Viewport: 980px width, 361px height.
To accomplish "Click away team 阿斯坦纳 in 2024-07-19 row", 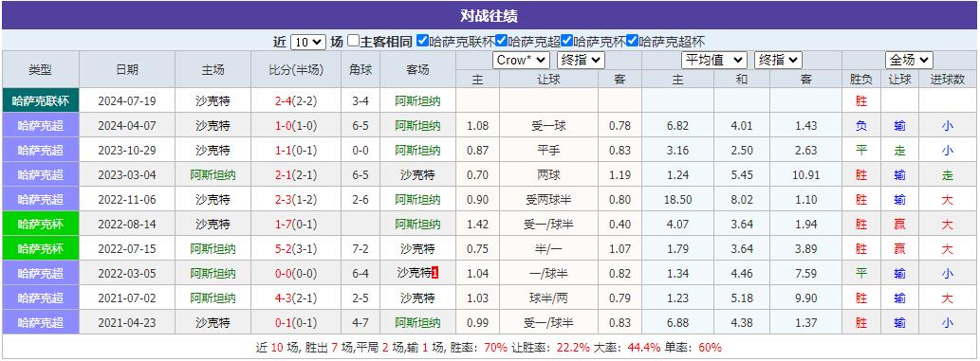I will pyautogui.click(x=417, y=100).
